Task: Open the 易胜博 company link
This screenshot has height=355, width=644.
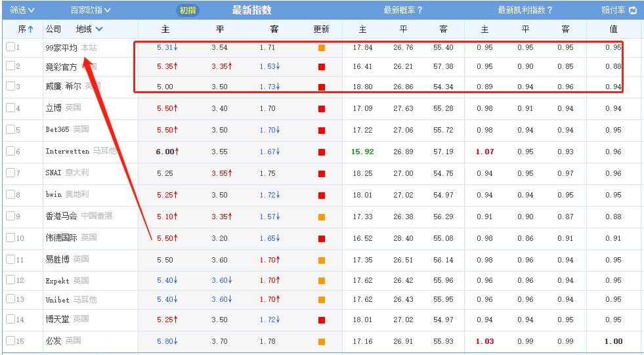Action: click(58, 259)
